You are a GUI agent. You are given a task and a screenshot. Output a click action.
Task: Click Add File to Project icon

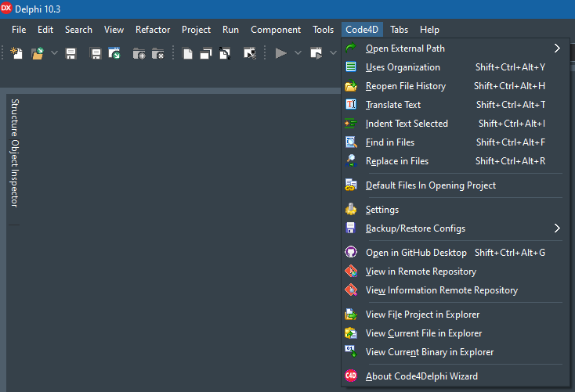tap(139, 53)
